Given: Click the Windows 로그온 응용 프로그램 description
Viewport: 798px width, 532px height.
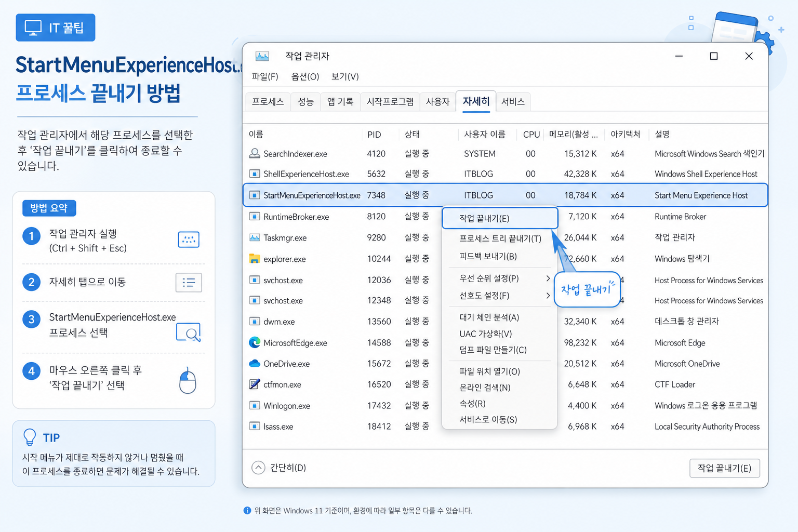Looking at the screenshot, I should pos(706,405).
